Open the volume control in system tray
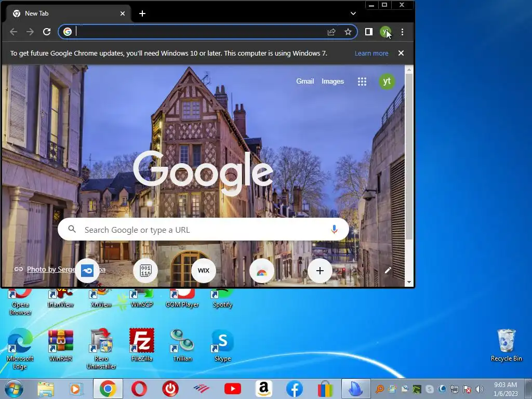 [480, 389]
